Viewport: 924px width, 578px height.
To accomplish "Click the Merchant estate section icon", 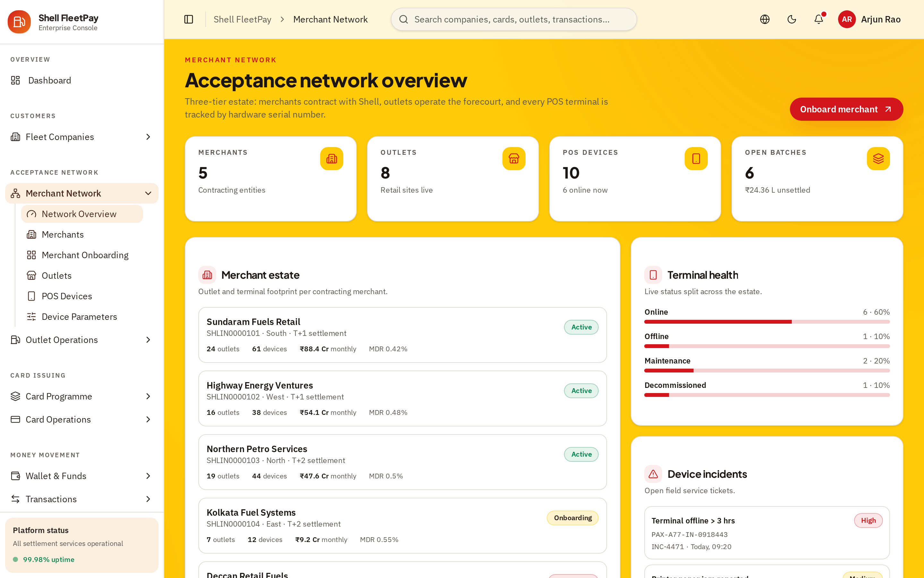I will [207, 275].
